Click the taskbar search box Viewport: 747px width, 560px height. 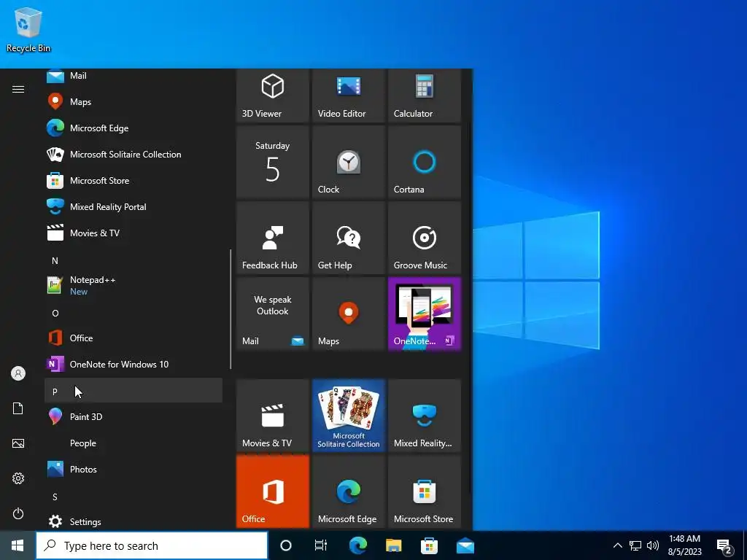pyautogui.click(x=152, y=545)
